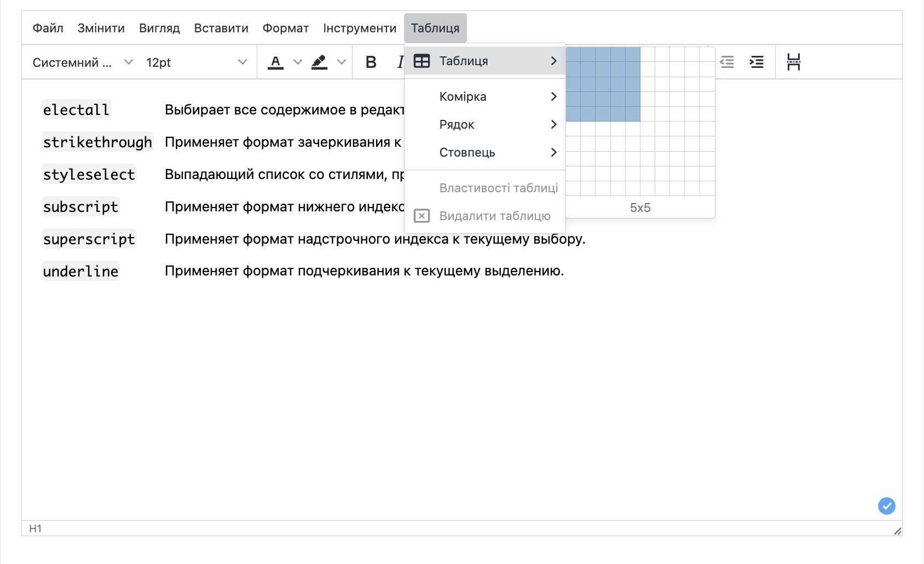The height and width of the screenshot is (564, 924).
Task: Click the increase indent icon
Action: pos(756,62)
